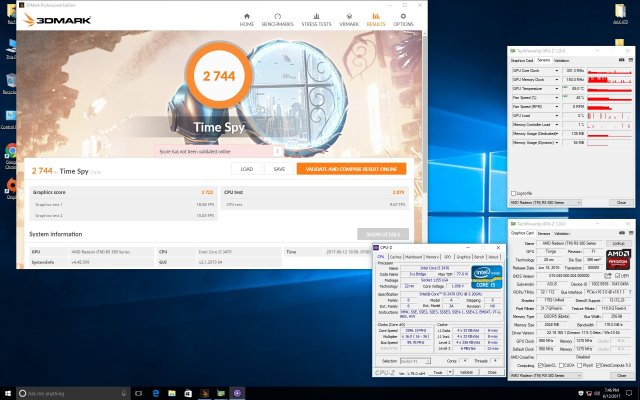
Task: Toggle the OpenCL checkbox in GPU-Z
Action: tap(540, 365)
